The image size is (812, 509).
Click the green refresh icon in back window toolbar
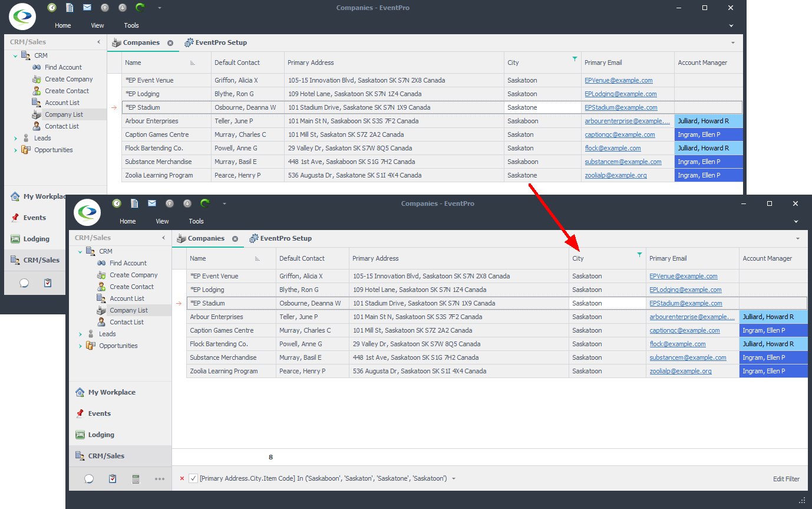click(140, 8)
